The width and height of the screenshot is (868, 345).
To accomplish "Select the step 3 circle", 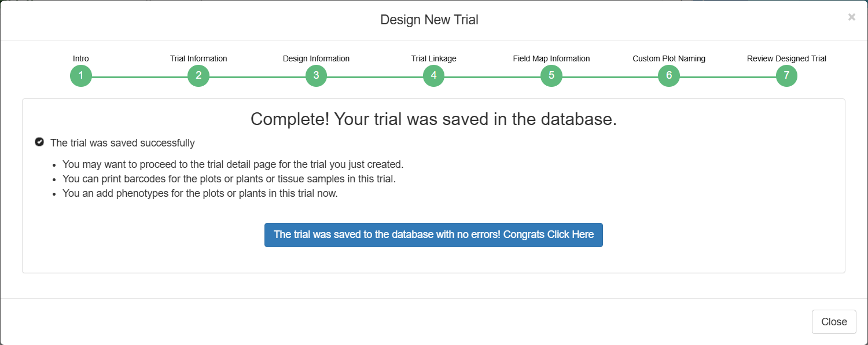I will click(x=316, y=76).
